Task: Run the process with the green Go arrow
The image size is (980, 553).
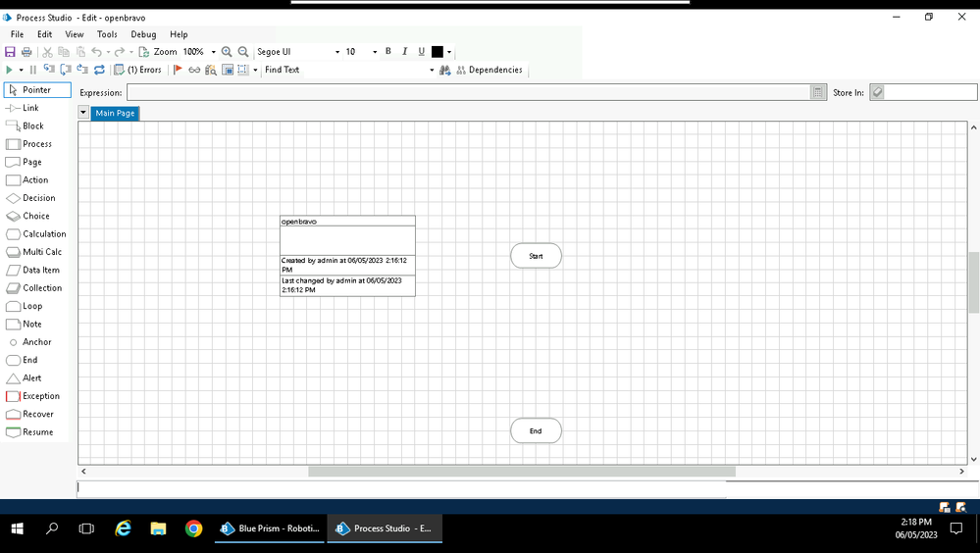Action: coord(10,70)
